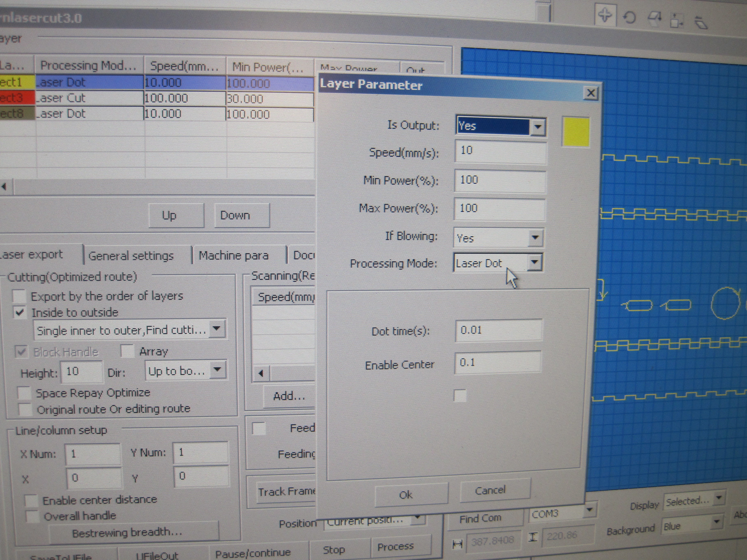Click the Speed column header in layer list
747x560 pixels.
(184, 66)
